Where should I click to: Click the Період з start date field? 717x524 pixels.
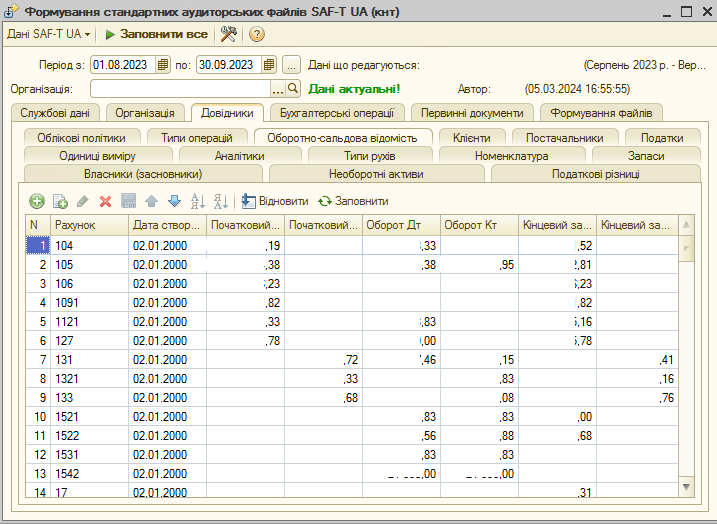[x=123, y=65]
